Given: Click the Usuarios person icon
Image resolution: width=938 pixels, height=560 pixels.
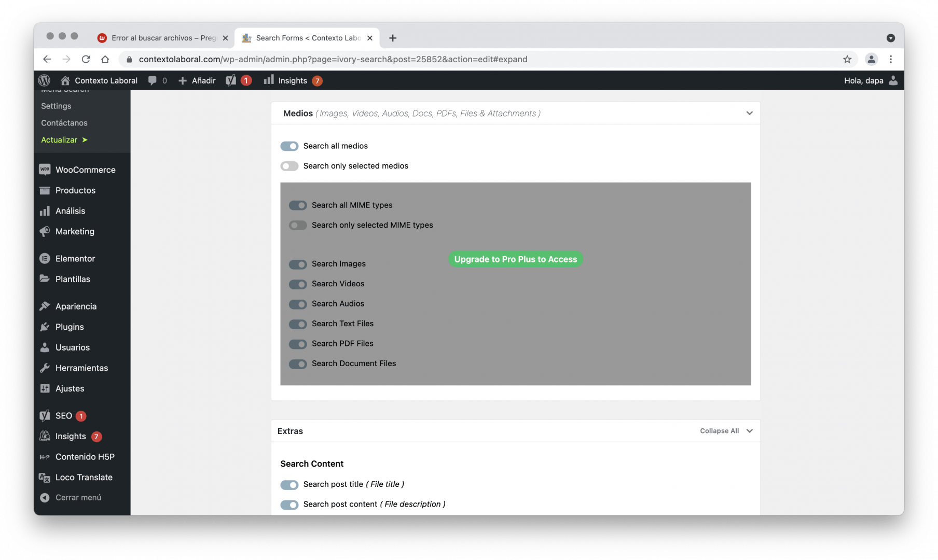Looking at the screenshot, I should [45, 347].
